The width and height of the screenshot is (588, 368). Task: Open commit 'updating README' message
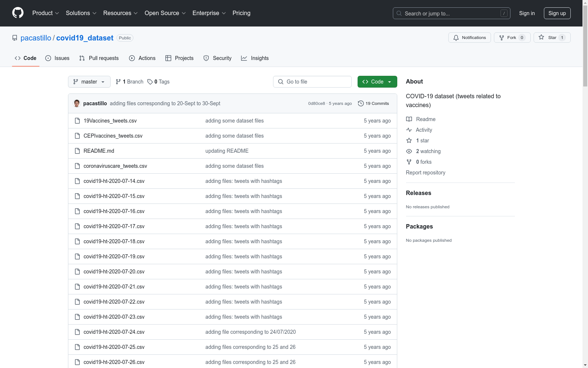point(227,151)
